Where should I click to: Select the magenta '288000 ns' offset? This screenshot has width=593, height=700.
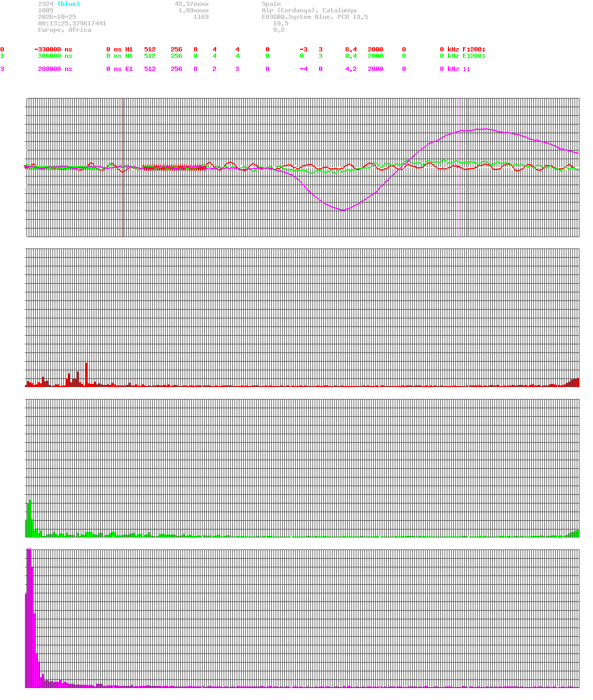coord(55,69)
